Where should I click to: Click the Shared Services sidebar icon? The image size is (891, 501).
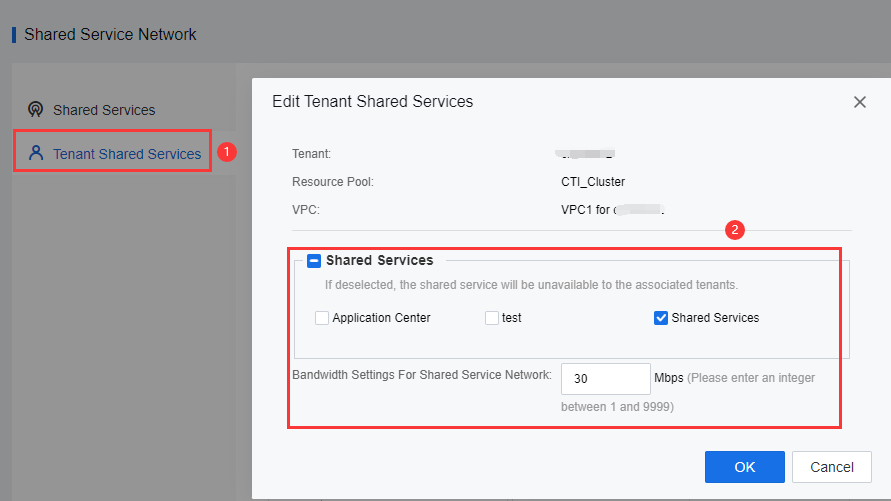click(x=36, y=110)
